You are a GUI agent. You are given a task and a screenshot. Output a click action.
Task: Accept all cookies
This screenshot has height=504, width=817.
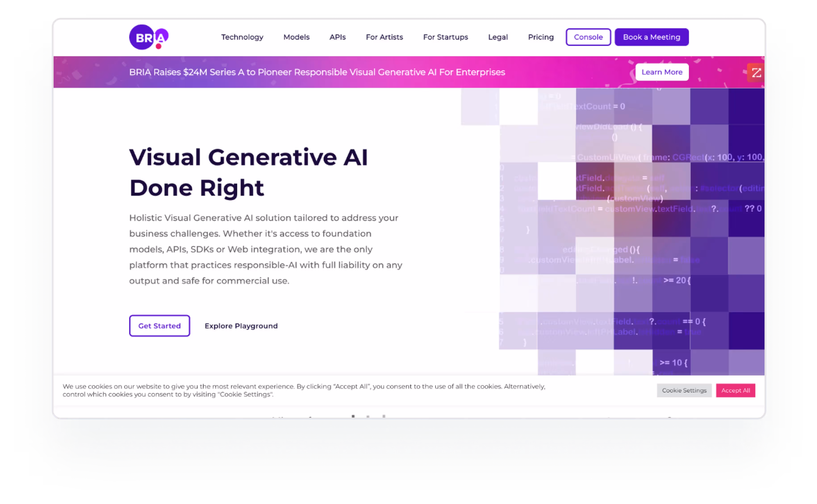pyautogui.click(x=735, y=390)
